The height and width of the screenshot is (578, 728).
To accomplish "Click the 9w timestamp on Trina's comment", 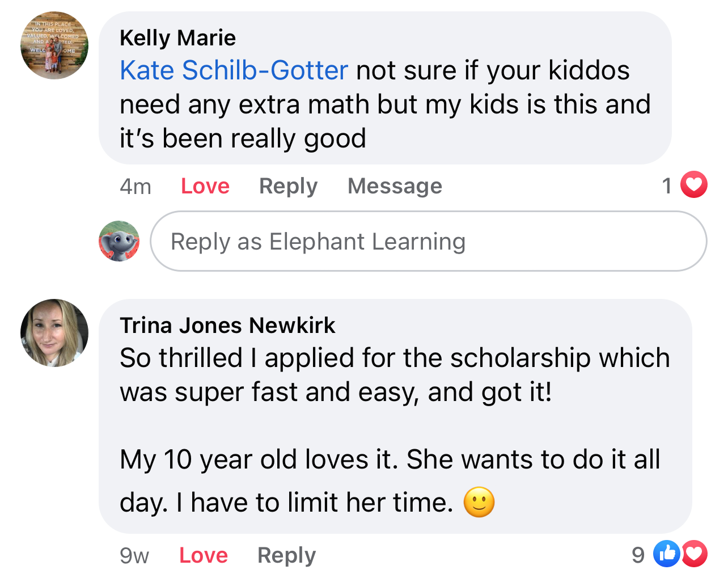I will click(x=134, y=555).
